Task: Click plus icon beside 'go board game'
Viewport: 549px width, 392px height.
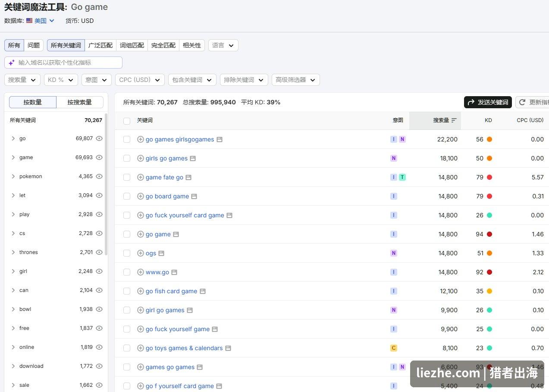Action: point(140,196)
